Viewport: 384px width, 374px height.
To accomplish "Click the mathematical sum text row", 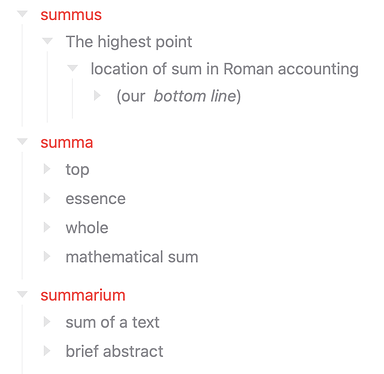I will pos(132,257).
